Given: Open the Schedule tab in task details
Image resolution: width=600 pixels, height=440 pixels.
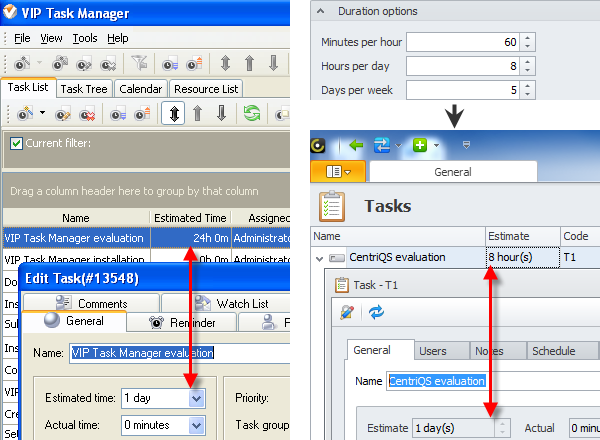Looking at the screenshot, I should [x=554, y=351].
